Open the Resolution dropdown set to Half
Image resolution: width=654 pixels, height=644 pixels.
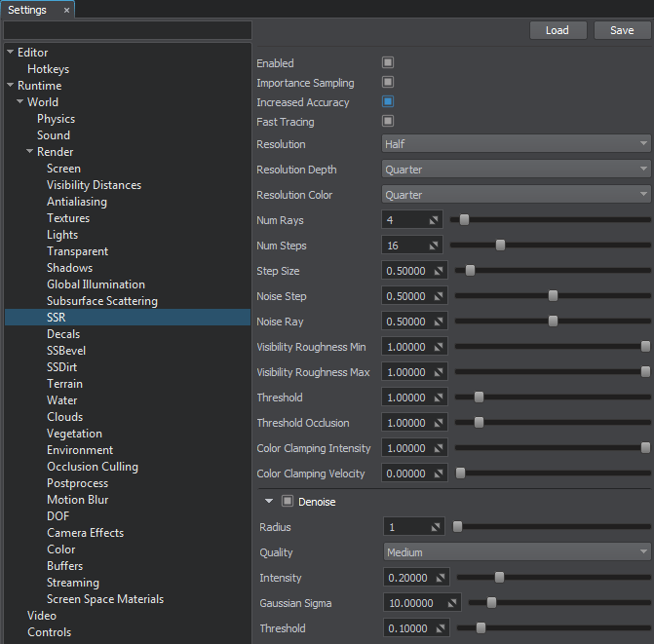pyautogui.click(x=516, y=144)
